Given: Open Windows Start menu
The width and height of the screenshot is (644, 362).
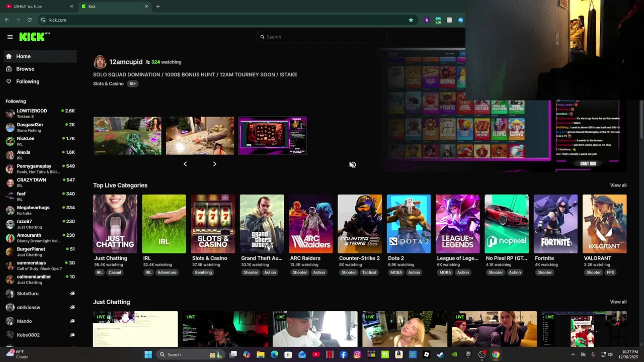Looking at the screenshot, I should [x=148, y=354].
